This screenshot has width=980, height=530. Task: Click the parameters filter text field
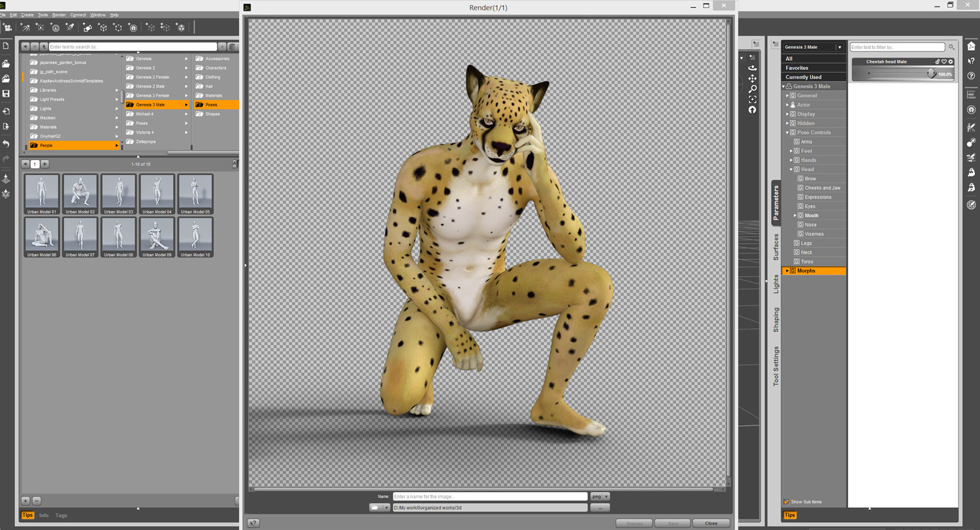(x=898, y=47)
